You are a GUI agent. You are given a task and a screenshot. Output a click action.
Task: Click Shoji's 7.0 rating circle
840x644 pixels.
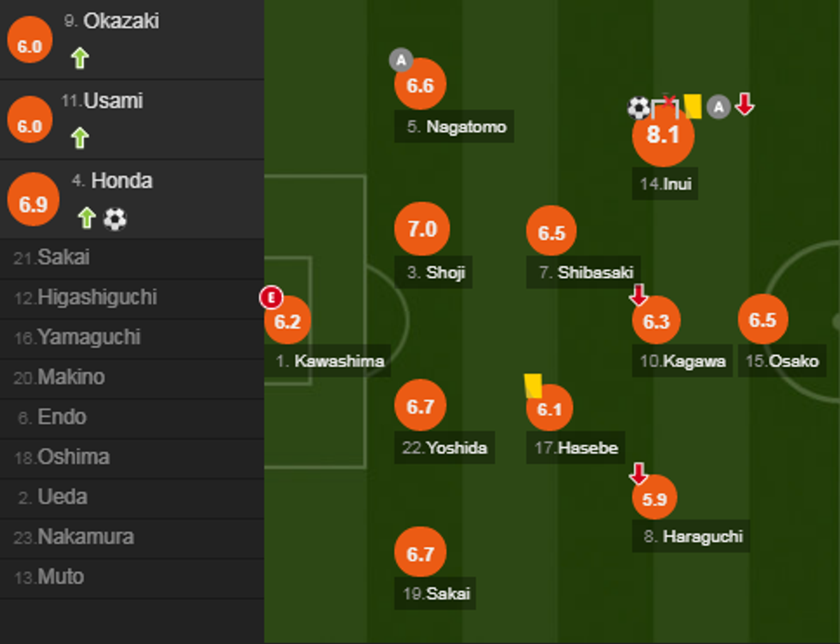pos(422,230)
